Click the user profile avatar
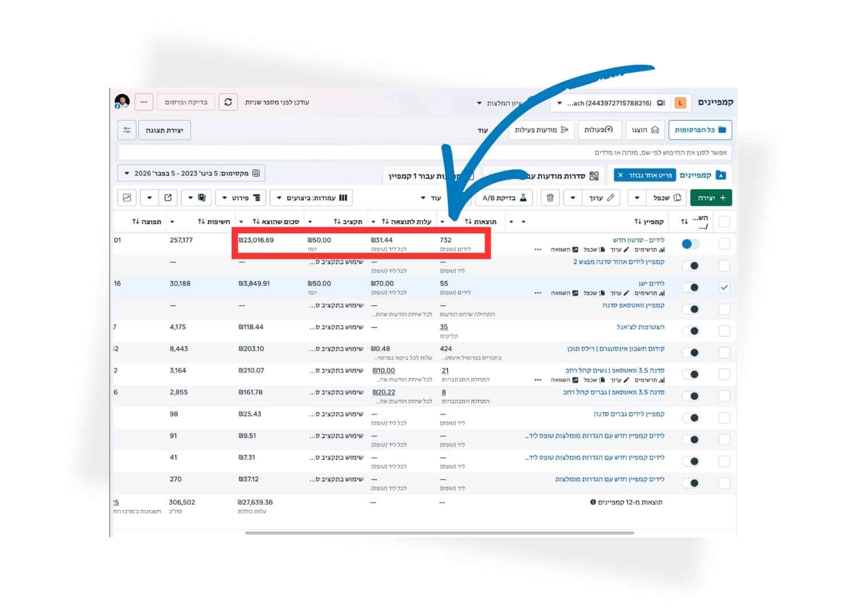The height and width of the screenshot is (616, 848). (x=122, y=102)
